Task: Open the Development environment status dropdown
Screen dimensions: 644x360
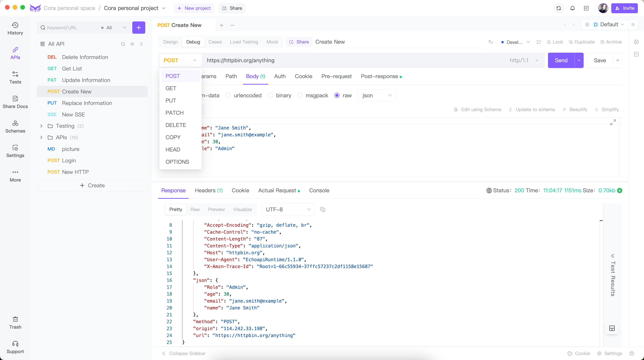Action: coord(516,42)
